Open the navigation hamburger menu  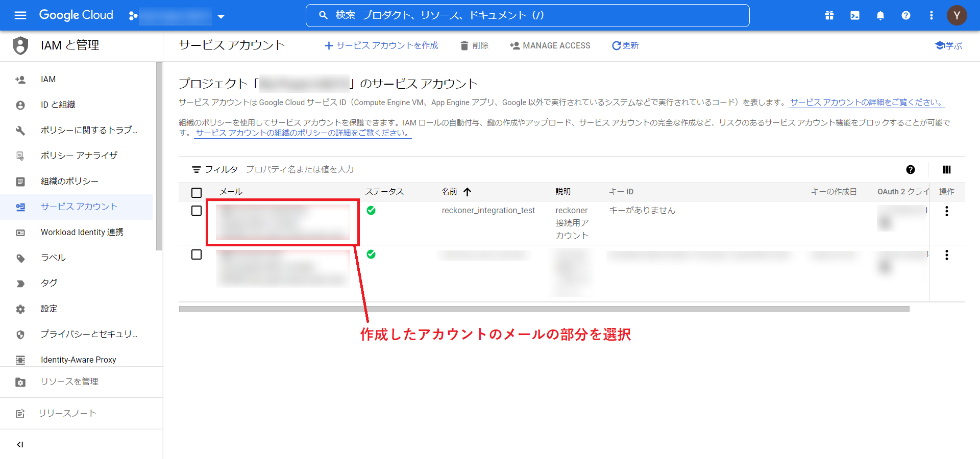point(20,15)
